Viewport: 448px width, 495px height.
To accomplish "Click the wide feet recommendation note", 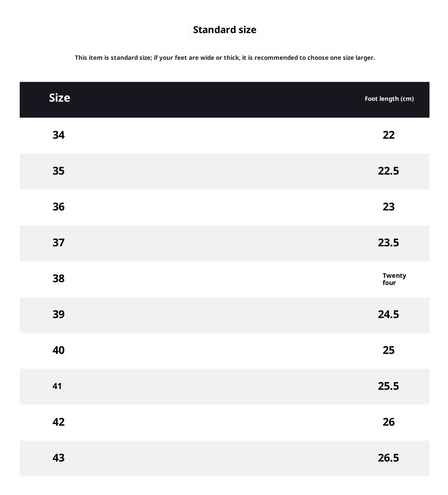I will point(225,58).
